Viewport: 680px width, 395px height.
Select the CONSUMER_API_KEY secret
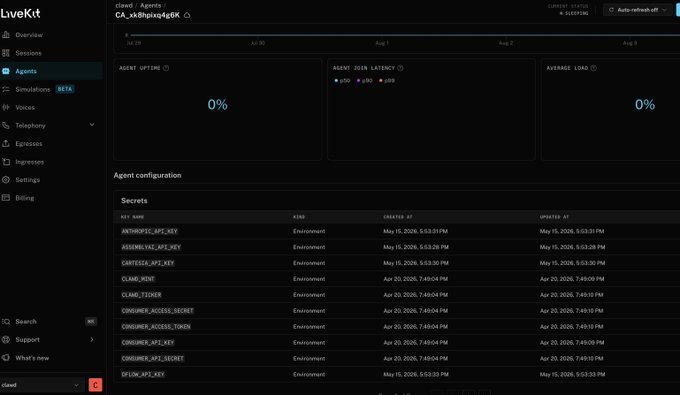tap(148, 343)
